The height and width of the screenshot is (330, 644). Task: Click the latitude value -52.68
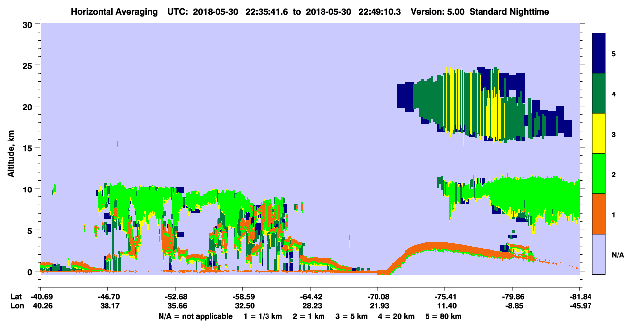tap(175, 297)
